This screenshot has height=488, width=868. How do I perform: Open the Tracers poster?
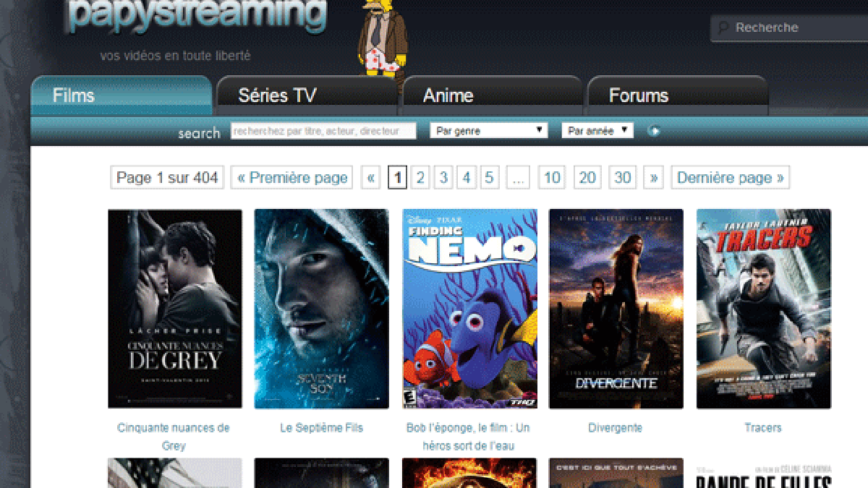[x=763, y=309]
